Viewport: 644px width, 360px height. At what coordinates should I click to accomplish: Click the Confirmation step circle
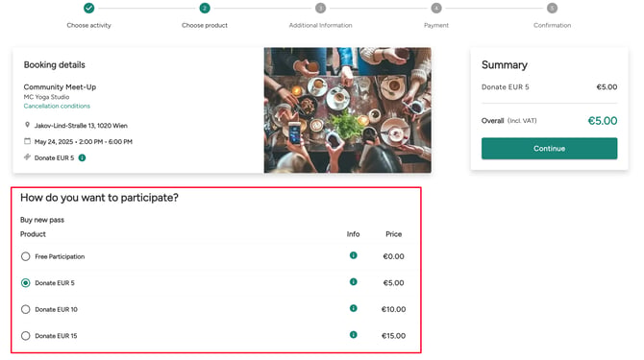pyautogui.click(x=552, y=8)
